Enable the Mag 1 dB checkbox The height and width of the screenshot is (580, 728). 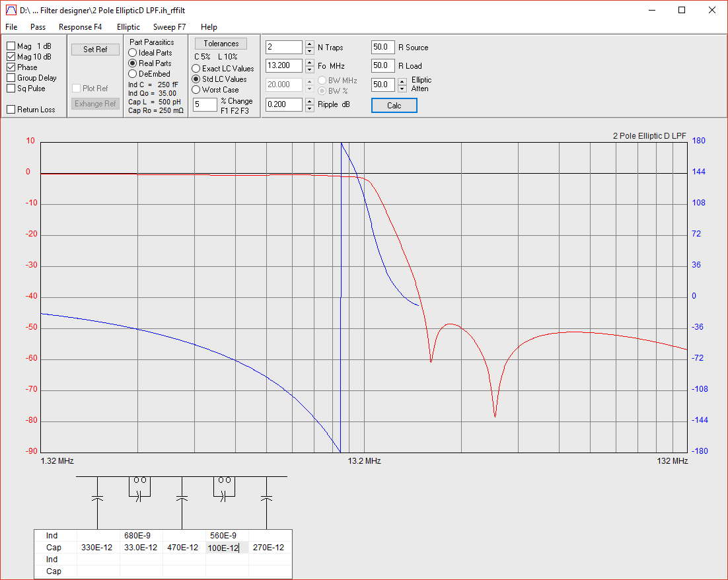click(x=11, y=46)
